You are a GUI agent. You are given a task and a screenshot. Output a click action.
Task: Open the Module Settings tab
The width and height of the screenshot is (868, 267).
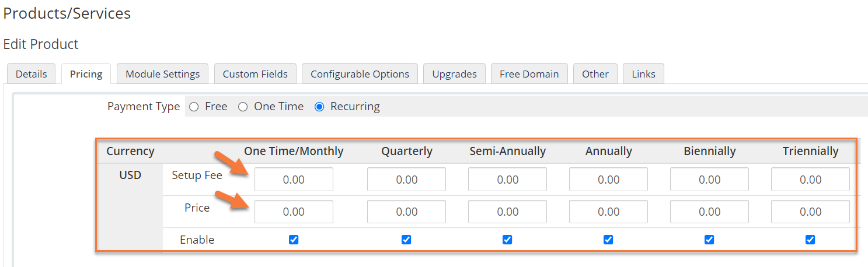pyautogui.click(x=162, y=74)
